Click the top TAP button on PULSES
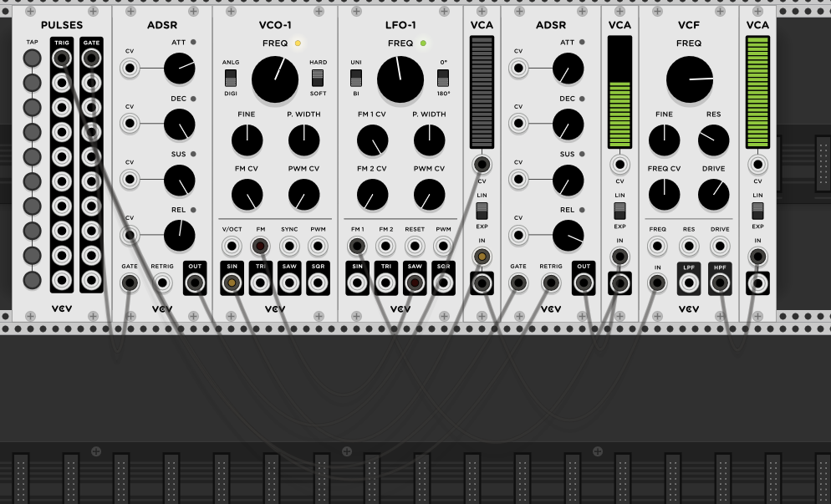Viewport: 831px width, 504px height. (x=33, y=58)
